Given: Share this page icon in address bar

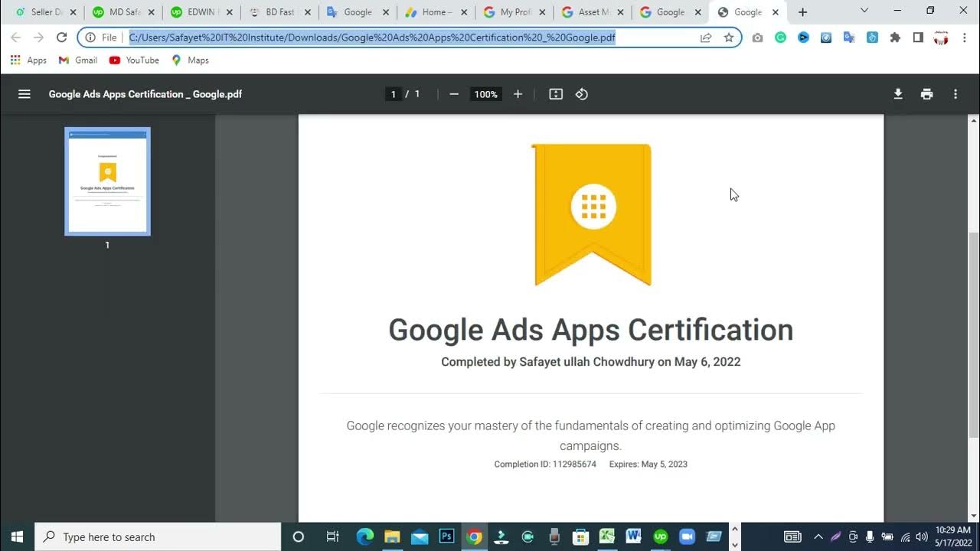Looking at the screenshot, I should click(x=706, y=37).
